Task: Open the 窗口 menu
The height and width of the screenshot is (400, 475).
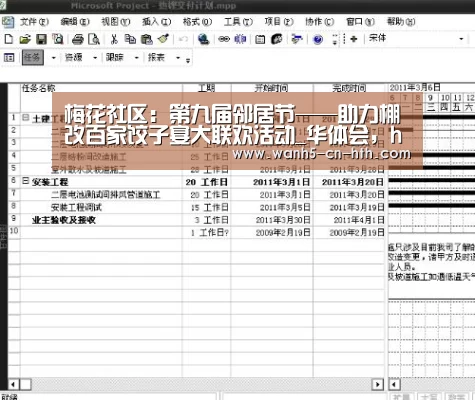Action: [x=360, y=22]
